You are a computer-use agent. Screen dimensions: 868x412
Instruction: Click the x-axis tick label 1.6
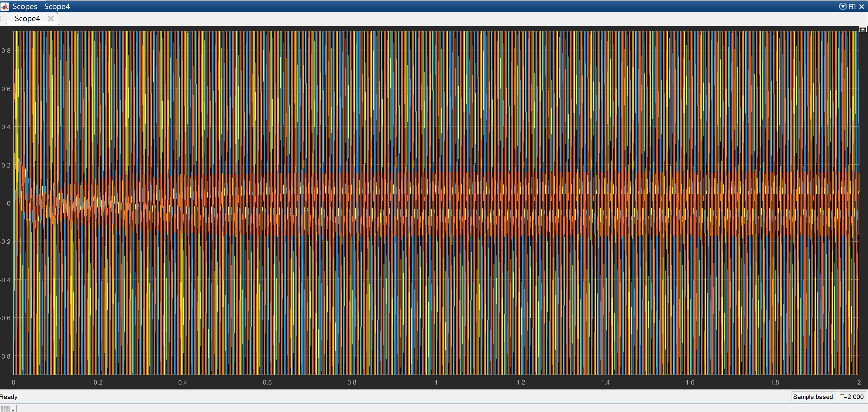pyautogui.click(x=690, y=382)
